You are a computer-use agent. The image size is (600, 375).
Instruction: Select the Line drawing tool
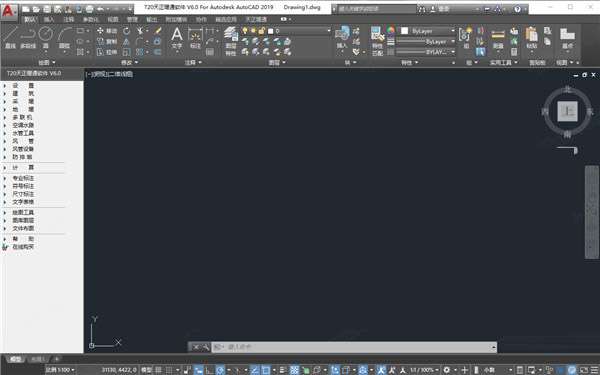(10, 38)
